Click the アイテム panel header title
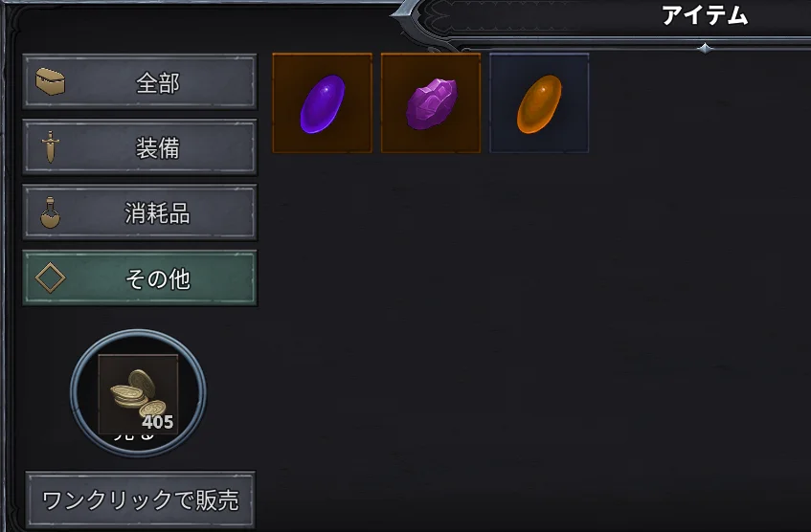This screenshot has height=532, width=811. [x=705, y=15]
